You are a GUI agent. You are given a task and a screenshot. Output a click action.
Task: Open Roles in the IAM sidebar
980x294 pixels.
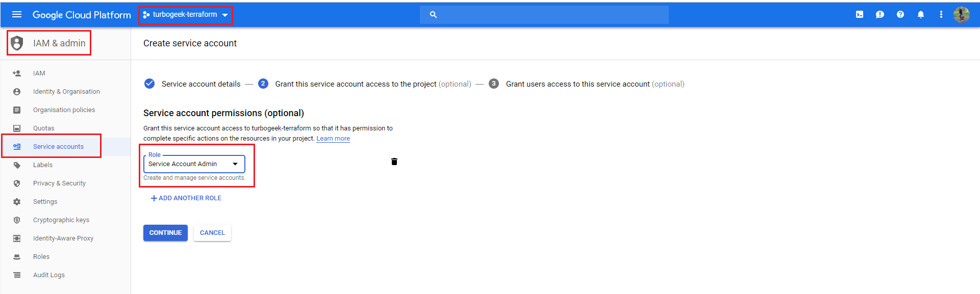[x=41, y=257]
